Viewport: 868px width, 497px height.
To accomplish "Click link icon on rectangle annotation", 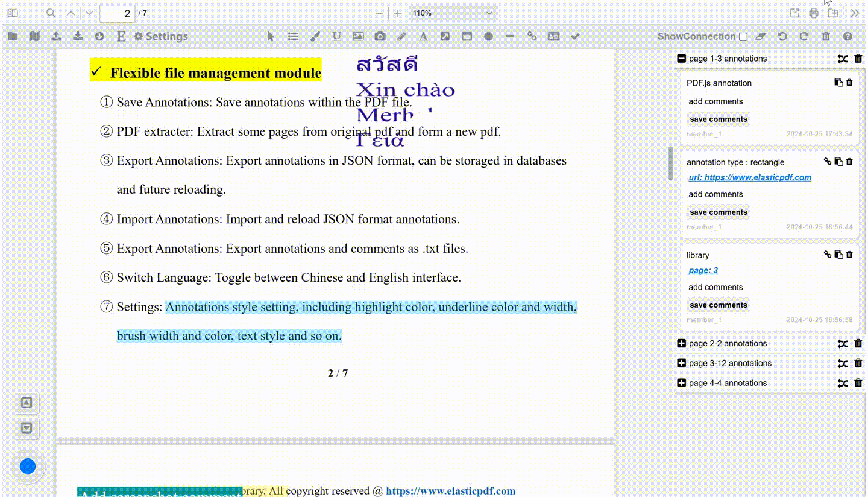I will pos(828,162).
